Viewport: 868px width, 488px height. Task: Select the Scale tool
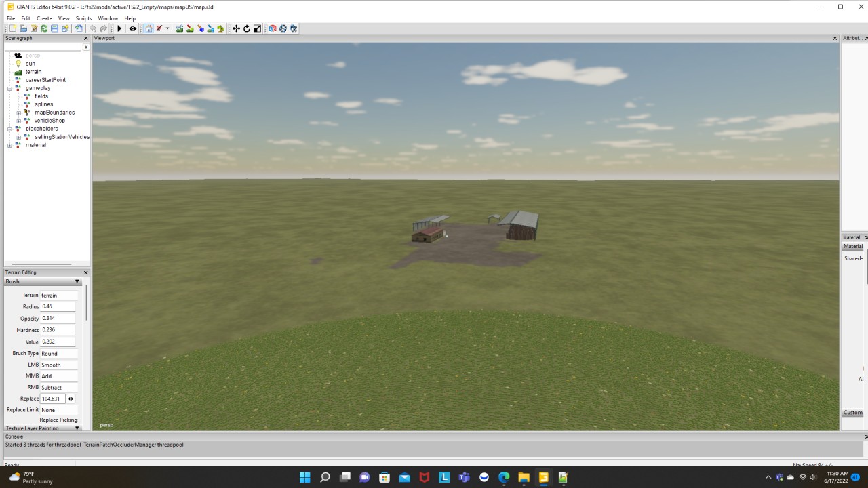tap(256, 28)
